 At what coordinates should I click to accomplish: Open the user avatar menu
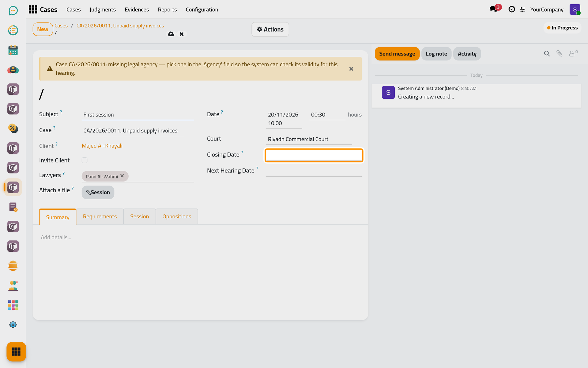click(x=575, y=10)
